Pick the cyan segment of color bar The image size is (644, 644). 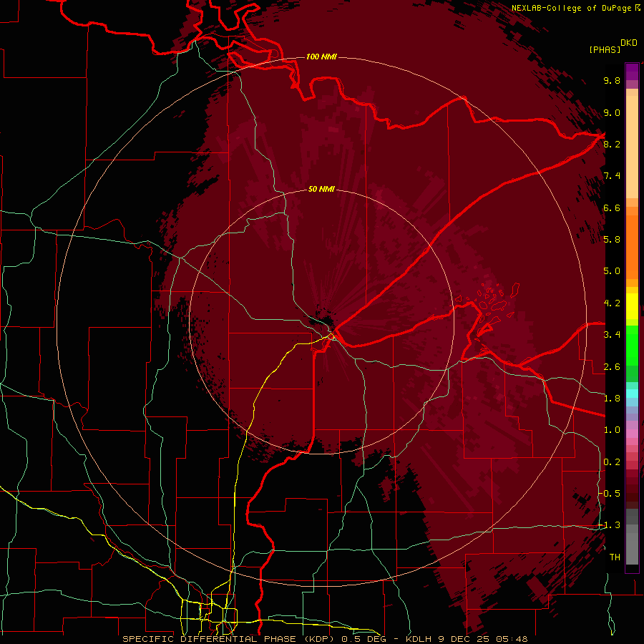click(632, 394)
